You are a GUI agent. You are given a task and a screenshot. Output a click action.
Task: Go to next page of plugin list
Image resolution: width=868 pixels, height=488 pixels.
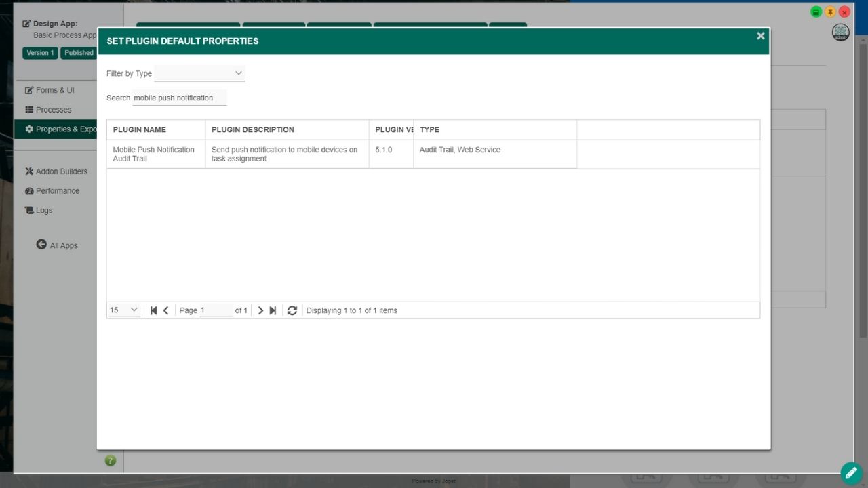pos(260,310)
